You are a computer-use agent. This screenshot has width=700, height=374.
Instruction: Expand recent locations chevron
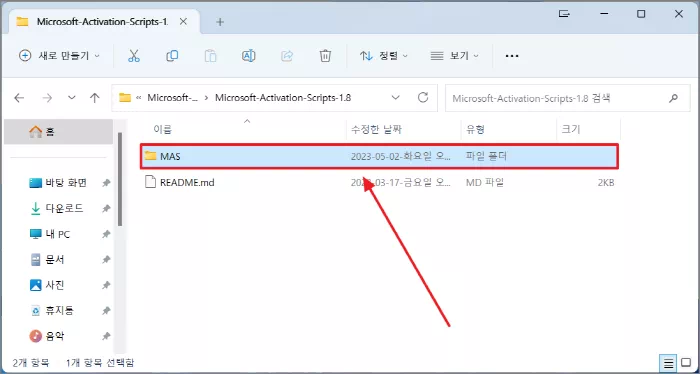click(x=71, y=98)
